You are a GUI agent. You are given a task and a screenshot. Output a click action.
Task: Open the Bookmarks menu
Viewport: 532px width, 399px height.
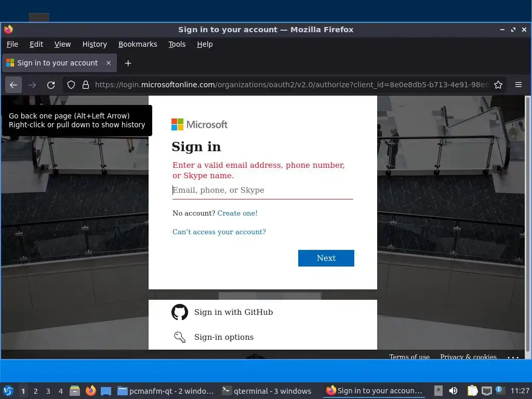(138, 45)
